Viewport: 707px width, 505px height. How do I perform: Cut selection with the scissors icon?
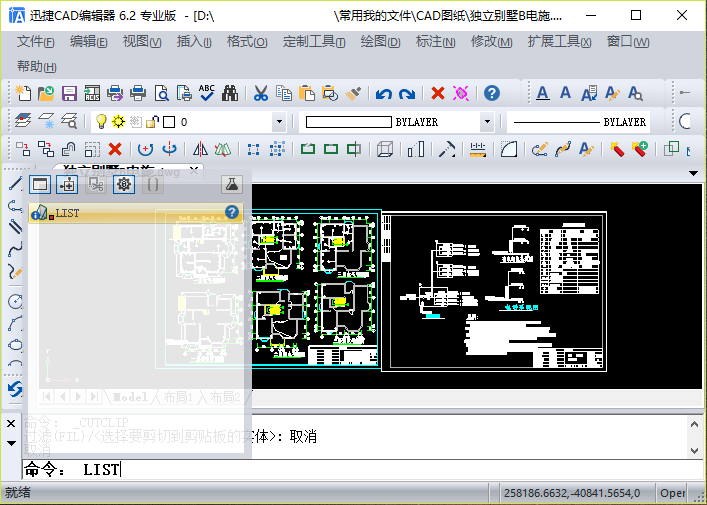(x=261, y=93)
